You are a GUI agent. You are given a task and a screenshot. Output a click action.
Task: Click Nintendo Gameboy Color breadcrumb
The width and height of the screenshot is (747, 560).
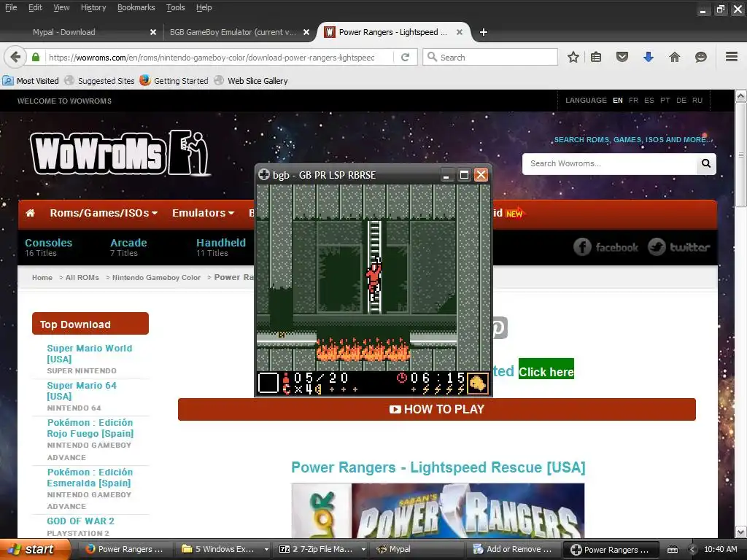156,278
